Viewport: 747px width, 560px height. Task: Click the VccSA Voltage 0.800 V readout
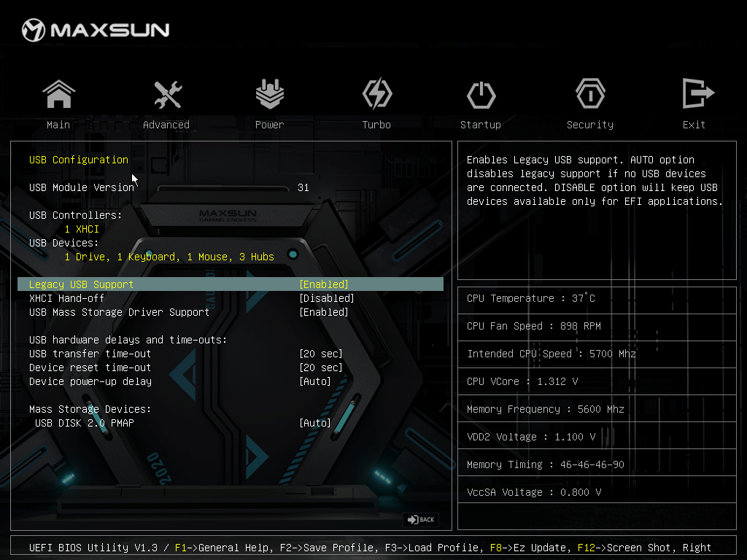coord(534,492)
